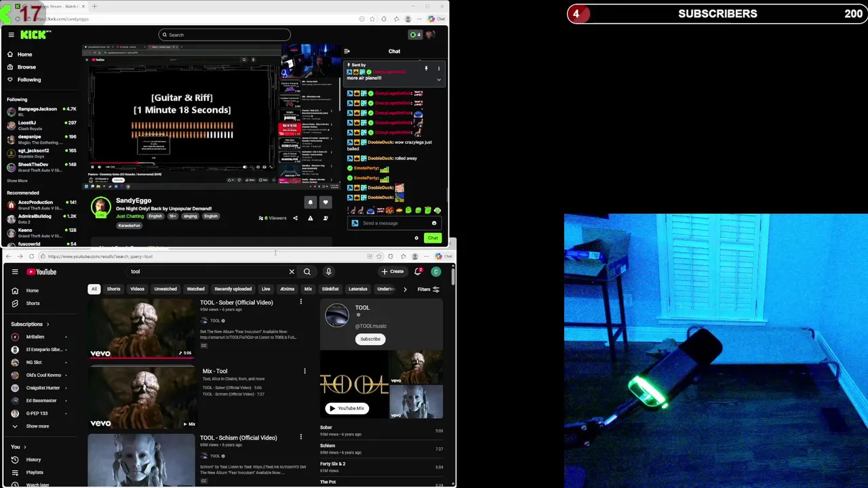Image resolution: width=868 pixels, height=488 pixels.
Task: Open options menu for TOOL - Sober video
Action: coord(301,302)
